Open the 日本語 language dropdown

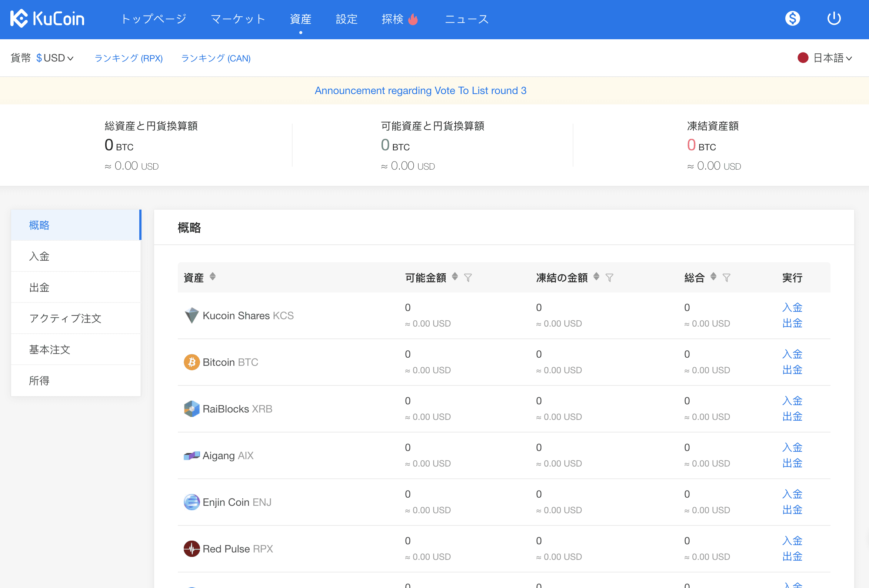832,58
